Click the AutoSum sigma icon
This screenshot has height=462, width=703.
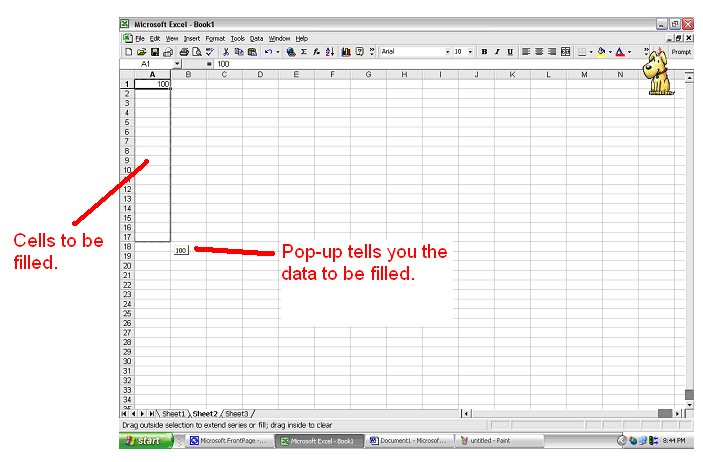pos(304,52)
